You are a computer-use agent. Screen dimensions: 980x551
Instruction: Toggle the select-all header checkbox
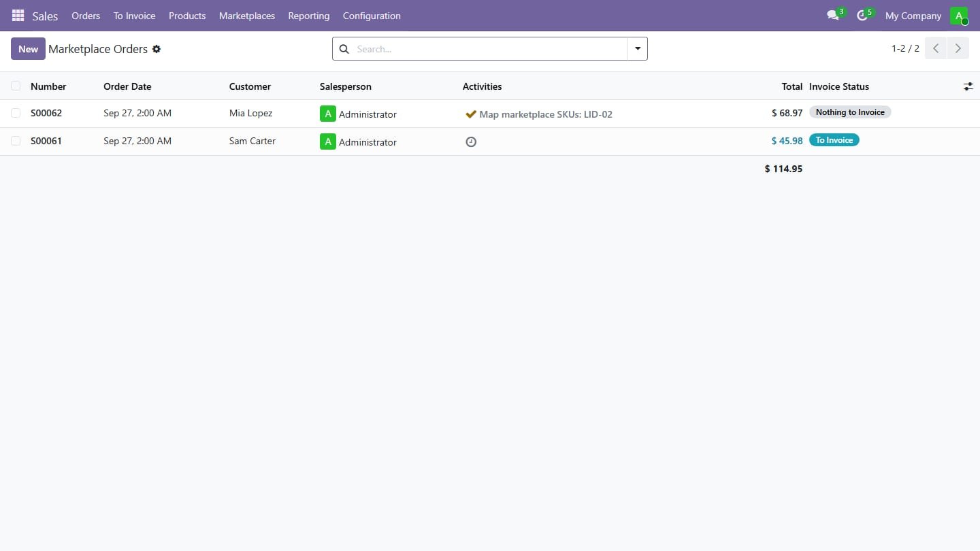16,86
